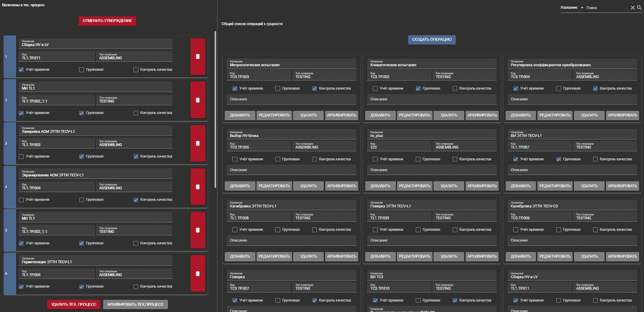Image resolution: width=644 pixels, height=312 pixels.
Task: Open the "Название" search filter dropdown
Action: click(572, 8)
